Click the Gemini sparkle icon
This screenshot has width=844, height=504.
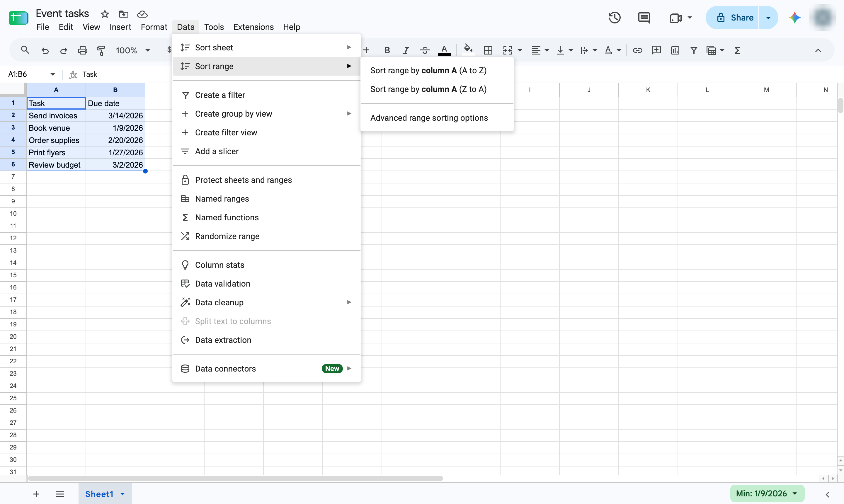[x=794, y=18]
